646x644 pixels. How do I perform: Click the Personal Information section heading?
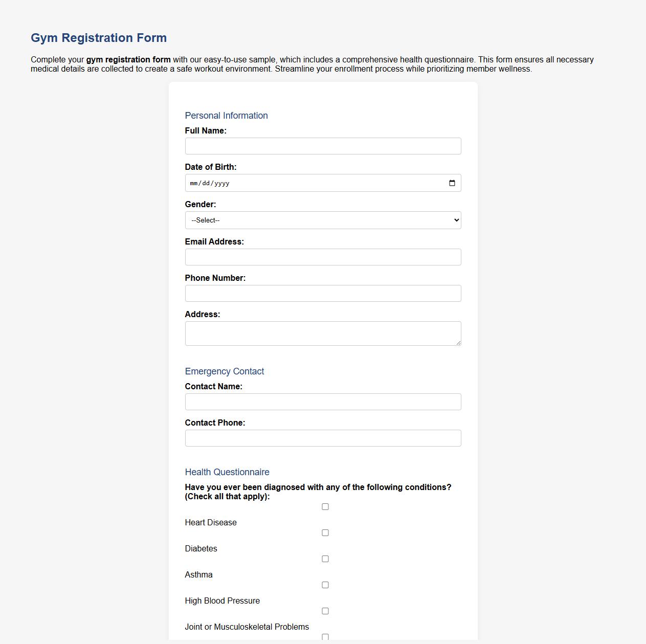point(227,116)
